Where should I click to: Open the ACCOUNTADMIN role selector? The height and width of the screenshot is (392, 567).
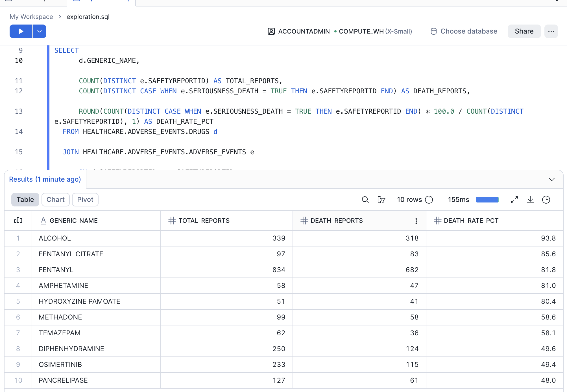[299, 31]
